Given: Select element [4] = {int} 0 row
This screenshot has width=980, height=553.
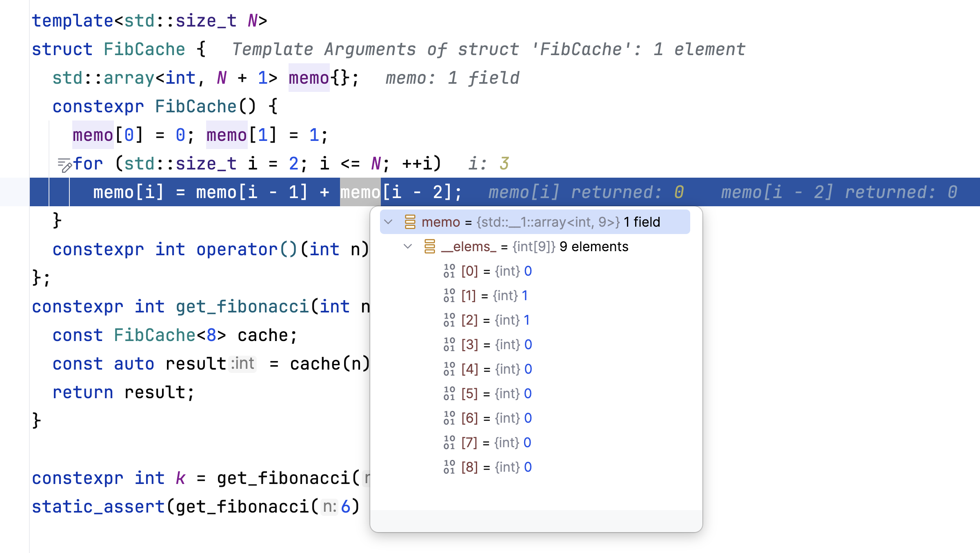Looking at the screenshot, I should pyautogui.click(x=496, y=369).
